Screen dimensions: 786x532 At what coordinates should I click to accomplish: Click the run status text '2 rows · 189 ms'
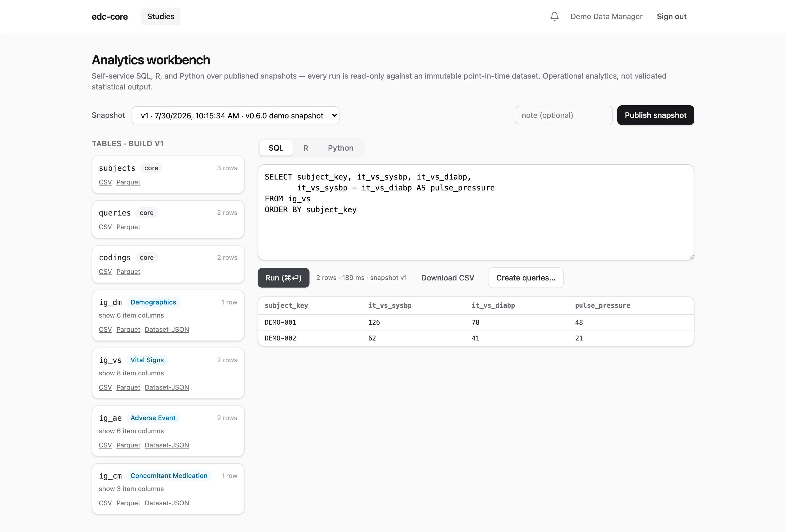(340, 278)
